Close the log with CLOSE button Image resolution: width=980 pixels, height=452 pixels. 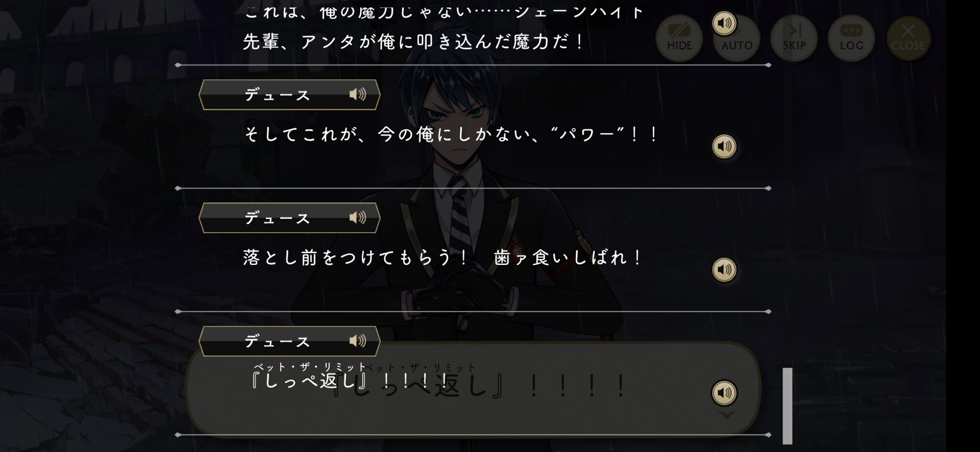[908, 38]
